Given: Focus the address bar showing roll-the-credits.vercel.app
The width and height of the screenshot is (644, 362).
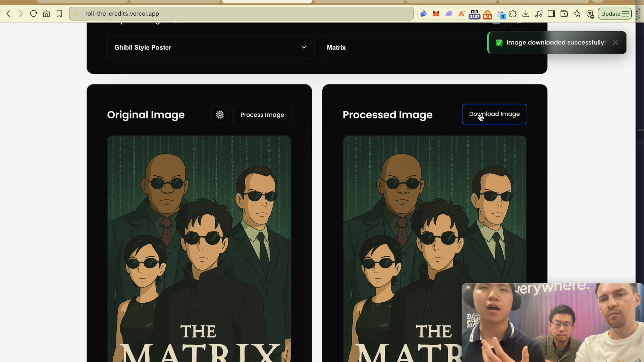Looking at the screenshot, I should tap(241, 14).
